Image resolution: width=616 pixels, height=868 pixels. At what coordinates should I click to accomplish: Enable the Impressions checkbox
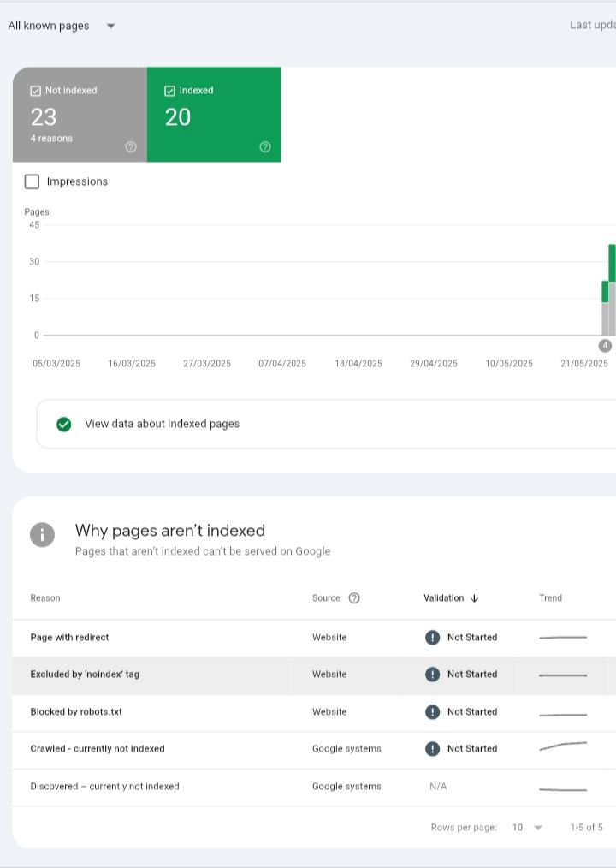[33, 181]
